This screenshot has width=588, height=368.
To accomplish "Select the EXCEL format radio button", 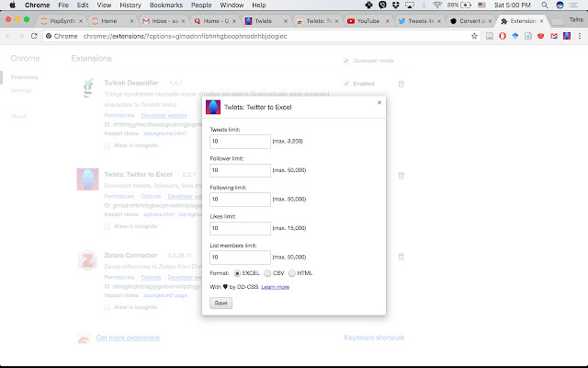I will [x=237, y=273].
